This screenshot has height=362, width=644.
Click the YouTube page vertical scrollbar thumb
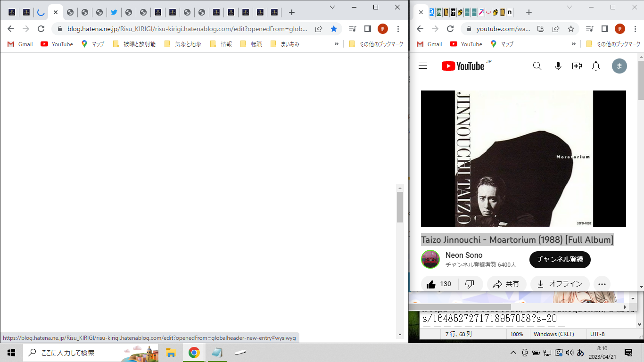(641, 80)
